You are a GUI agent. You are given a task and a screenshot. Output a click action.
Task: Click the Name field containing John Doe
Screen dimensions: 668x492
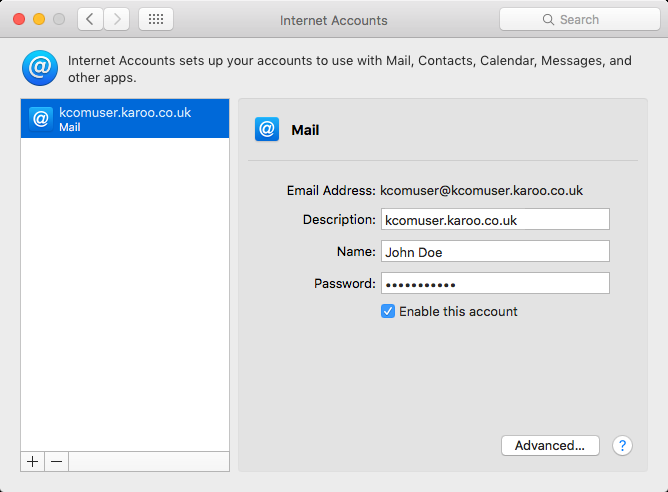coord(495,251)
